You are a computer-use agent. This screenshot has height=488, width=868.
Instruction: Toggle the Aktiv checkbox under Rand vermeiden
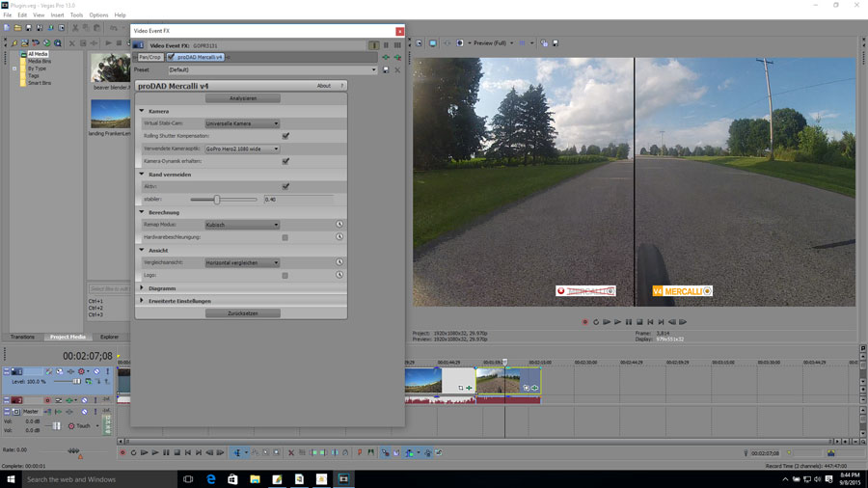tap(285, 186)
